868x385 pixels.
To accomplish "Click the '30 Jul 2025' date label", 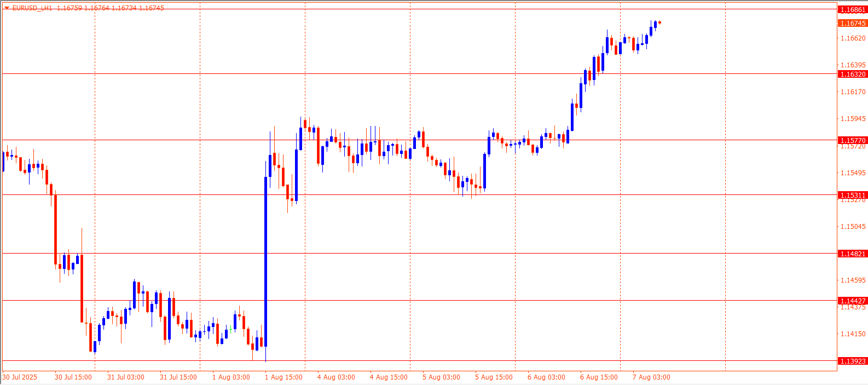I will [20, 377].
